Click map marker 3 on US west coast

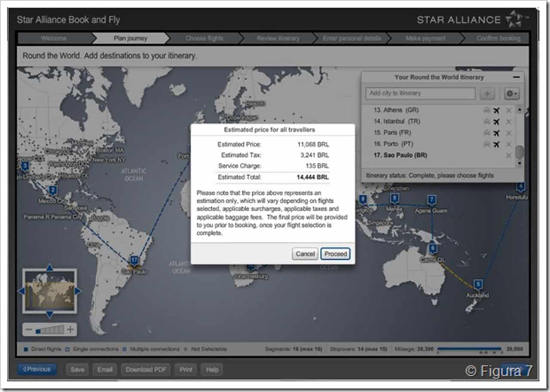pos(25,166)
